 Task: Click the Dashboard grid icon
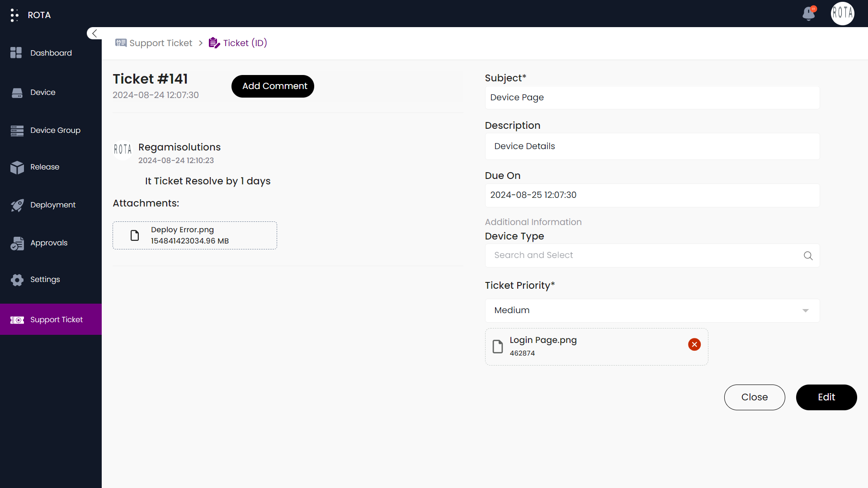tap(16, 53)
